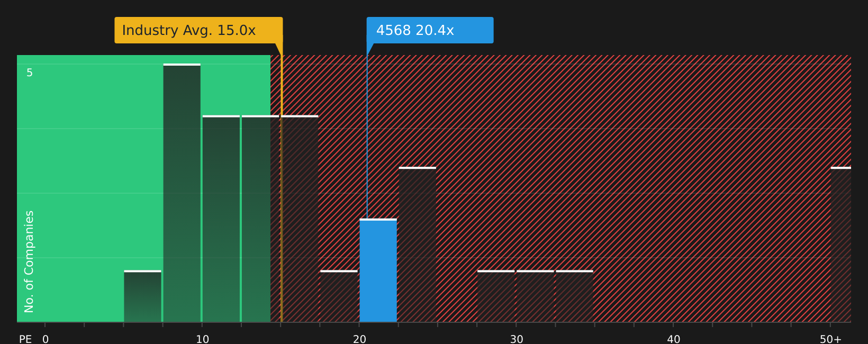
Task: Click the PE axis label 20
Action: coord(359,339)
